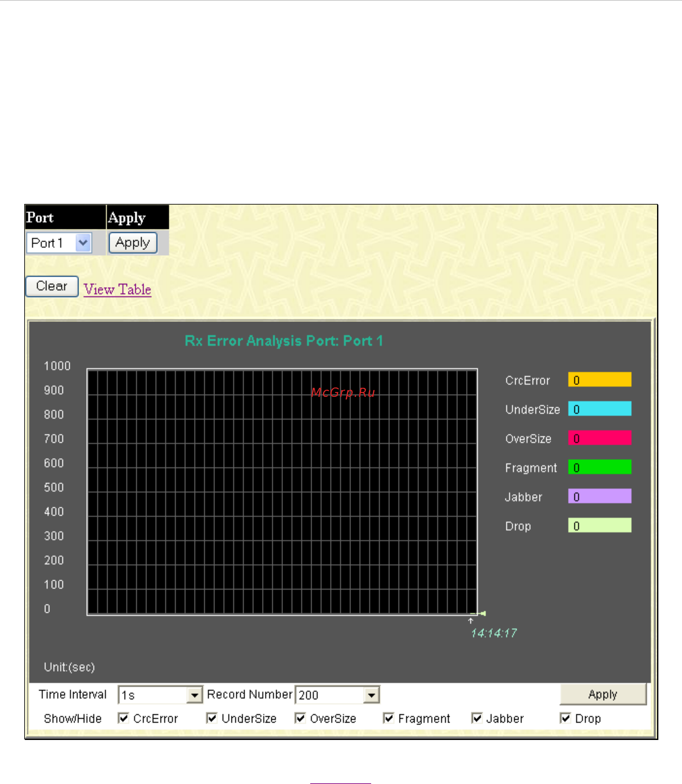The width and height of the screenshot is (682, 784).
Task: Click the Clear button
Action: pos(52,286)
